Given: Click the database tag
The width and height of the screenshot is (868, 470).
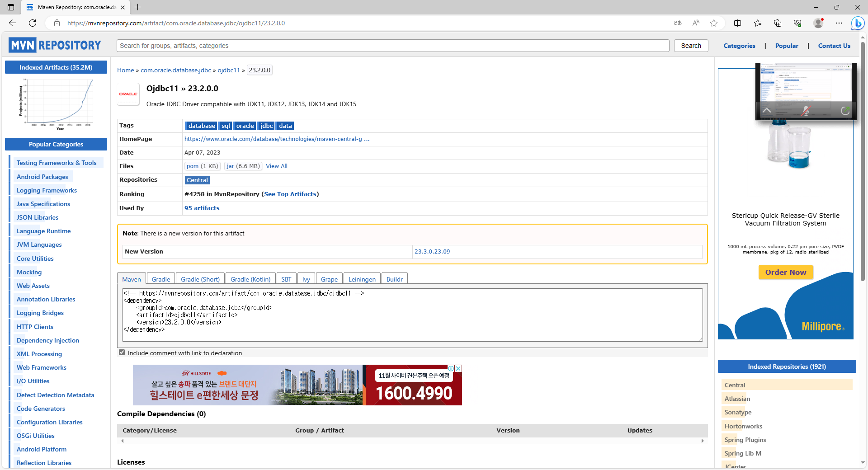Looking at the screenshot, I should tap(202, 126).
